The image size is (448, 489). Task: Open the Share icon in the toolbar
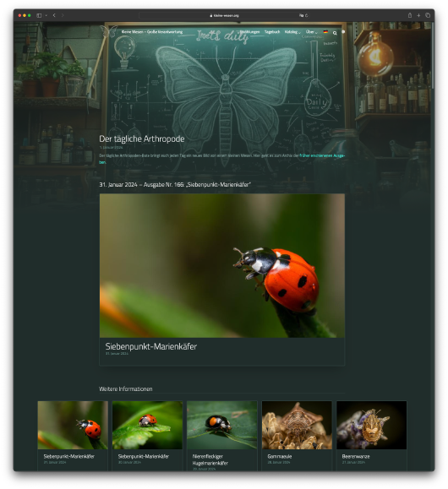pyautogui.click(x=410, y=15)
